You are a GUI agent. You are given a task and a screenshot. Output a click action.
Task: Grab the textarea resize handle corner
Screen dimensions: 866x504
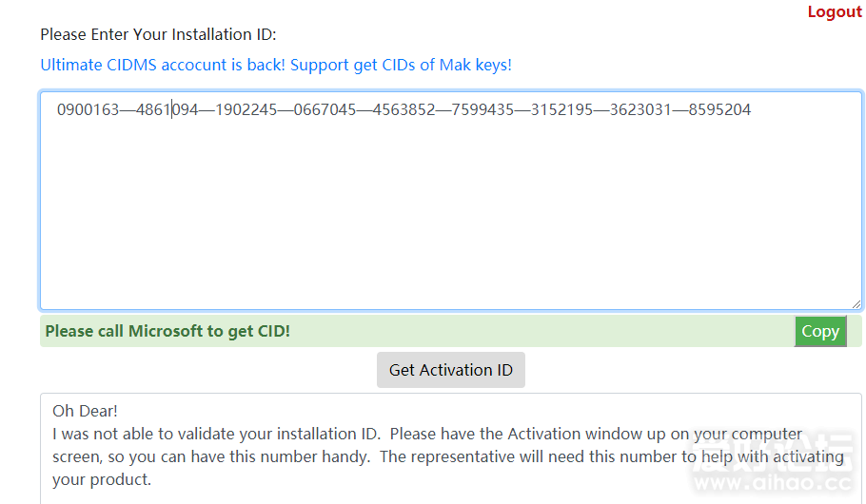pos(856,302)
